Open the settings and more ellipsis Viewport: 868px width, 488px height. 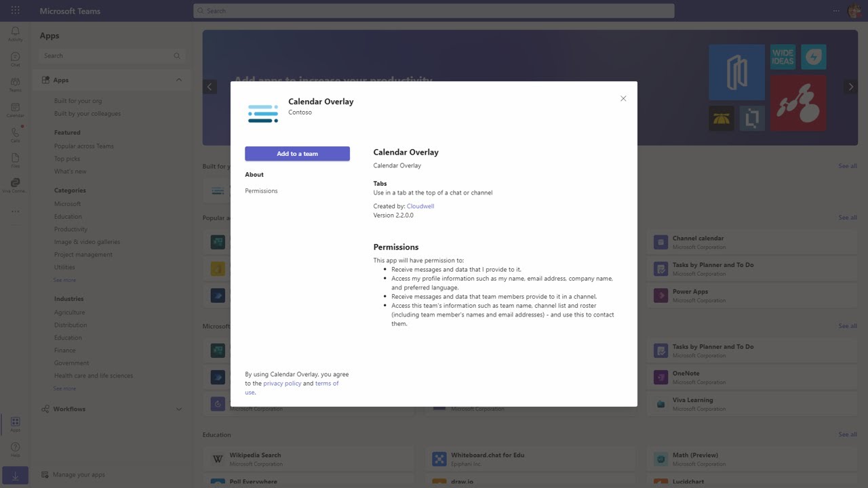pos(836,11)
